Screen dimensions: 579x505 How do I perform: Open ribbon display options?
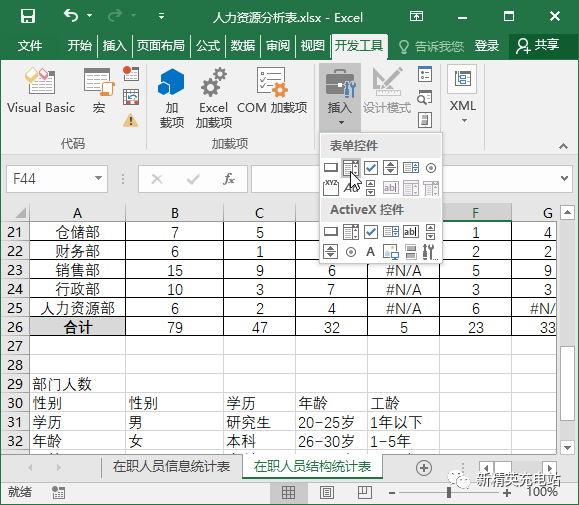(416, 16)
